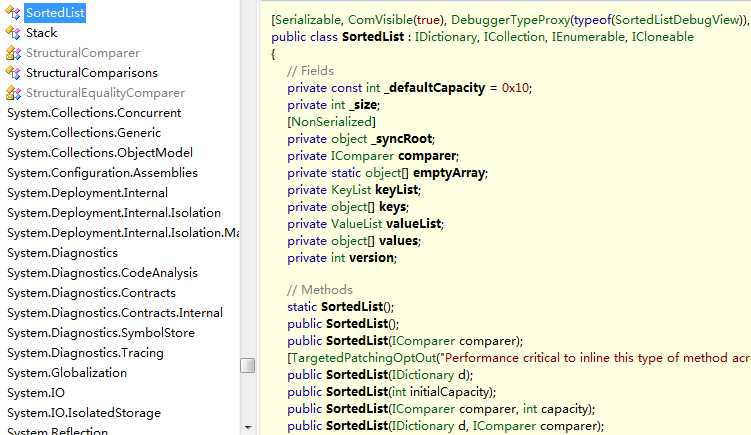Click the StructuralEqualityComparer class icon
The height and width of the screenshot is (435, 751).
(x=13, y=93)
